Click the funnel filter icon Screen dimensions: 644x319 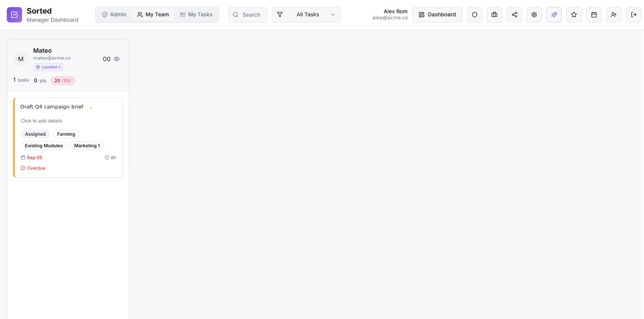pyautogui.click(x=280, y=14)
